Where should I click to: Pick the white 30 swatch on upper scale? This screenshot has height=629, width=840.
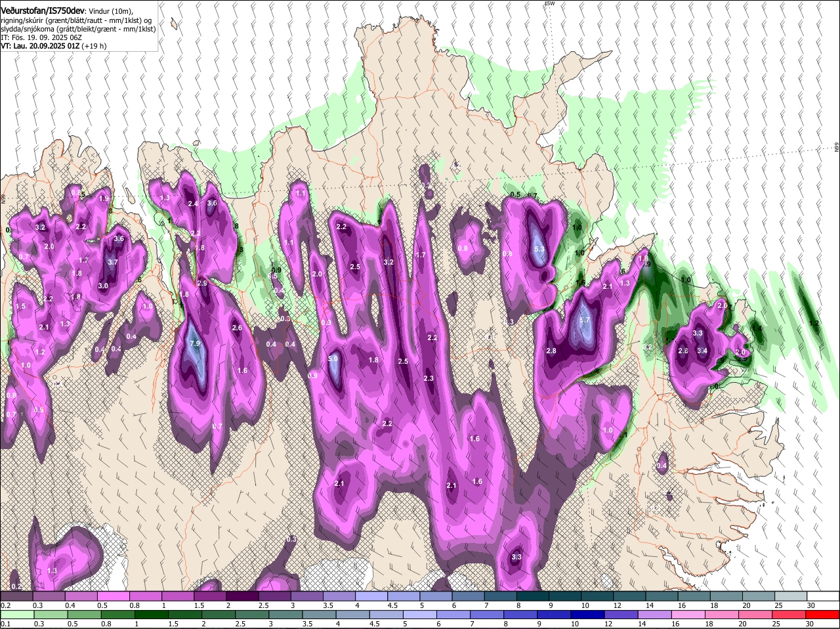pos(823,596)
